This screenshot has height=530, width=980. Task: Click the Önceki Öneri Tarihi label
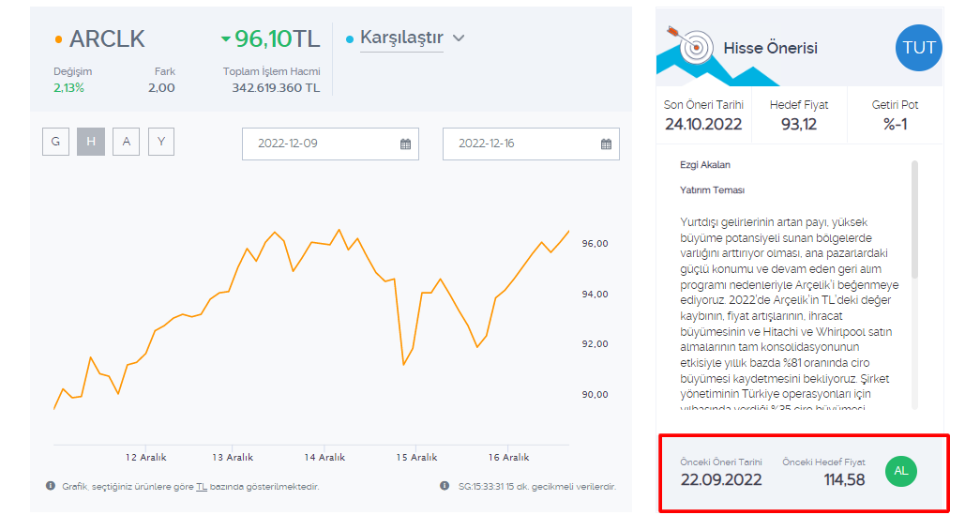tap(721, 462)
